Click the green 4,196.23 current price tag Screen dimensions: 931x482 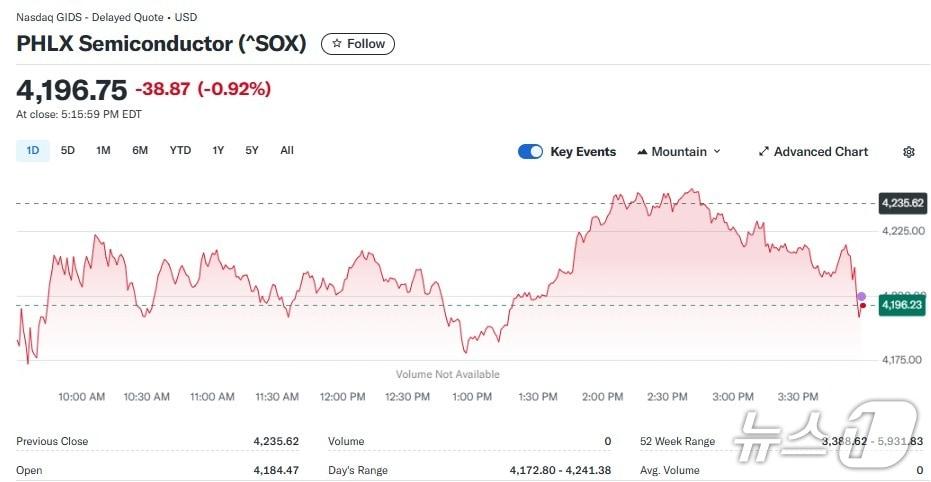902,305
